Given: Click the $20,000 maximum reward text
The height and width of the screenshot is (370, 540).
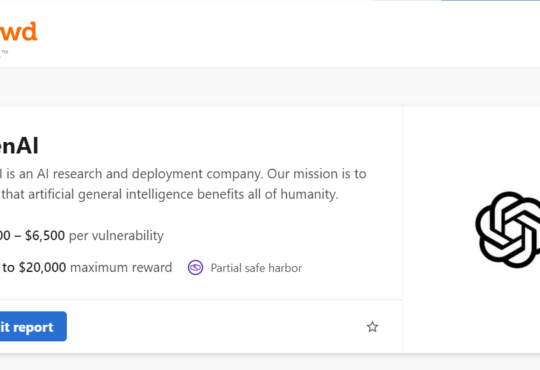Looking at the screenshot, I should (87, 267).
